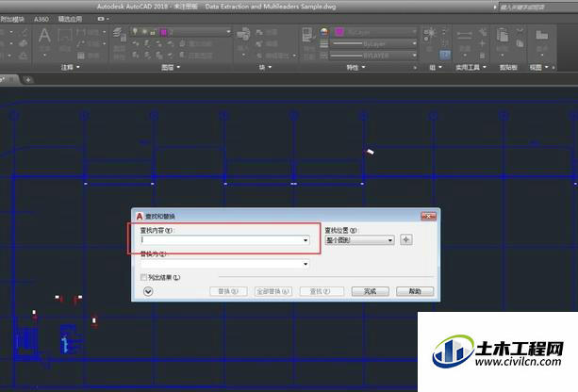Click the View base icon at ribbon right
The width and height of the screenshot is (578, 392).
click(x=541, y=35)
